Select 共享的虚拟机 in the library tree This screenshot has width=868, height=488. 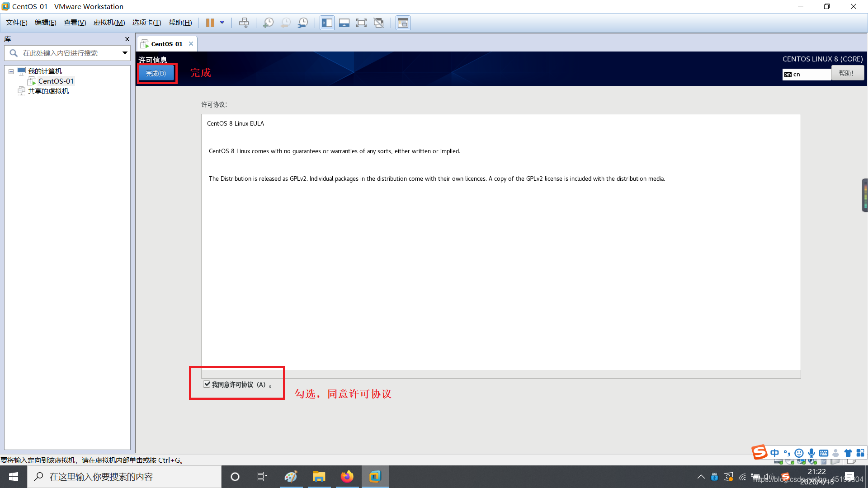click(x=48, y=91)
